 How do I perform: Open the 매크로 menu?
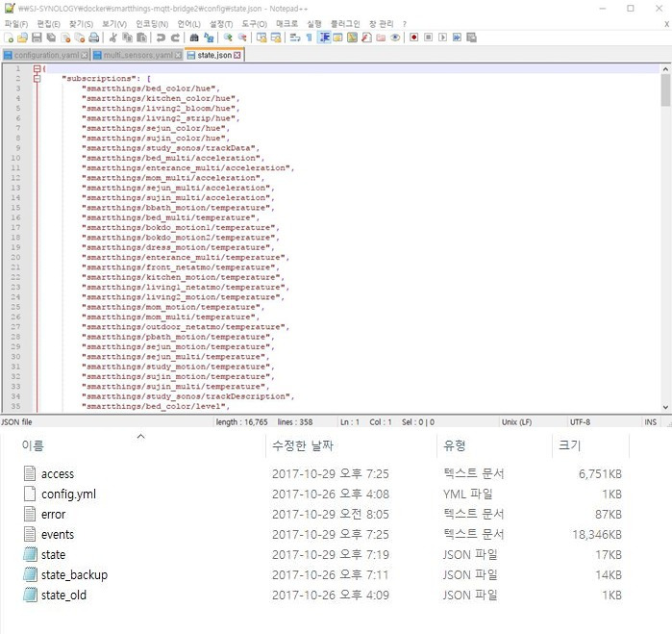pyautogui.click(x=286, y=24)
